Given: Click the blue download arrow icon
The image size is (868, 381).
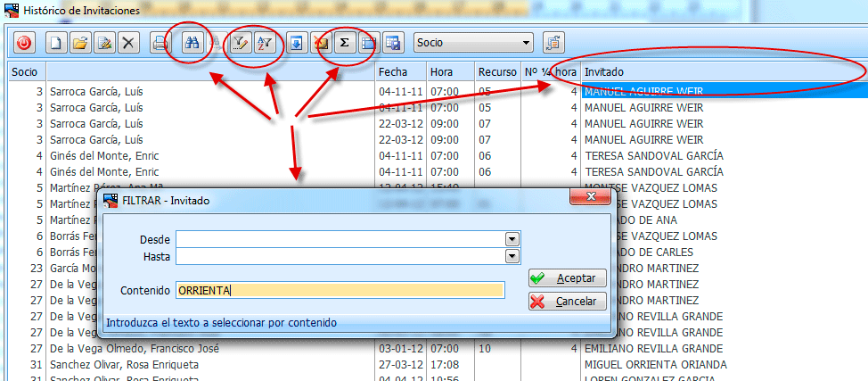Looking at the screenshot, I should tap(297, 42).
